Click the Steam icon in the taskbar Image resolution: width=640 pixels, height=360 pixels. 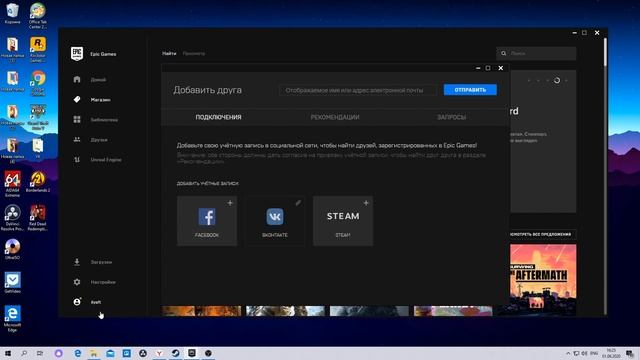176,353
